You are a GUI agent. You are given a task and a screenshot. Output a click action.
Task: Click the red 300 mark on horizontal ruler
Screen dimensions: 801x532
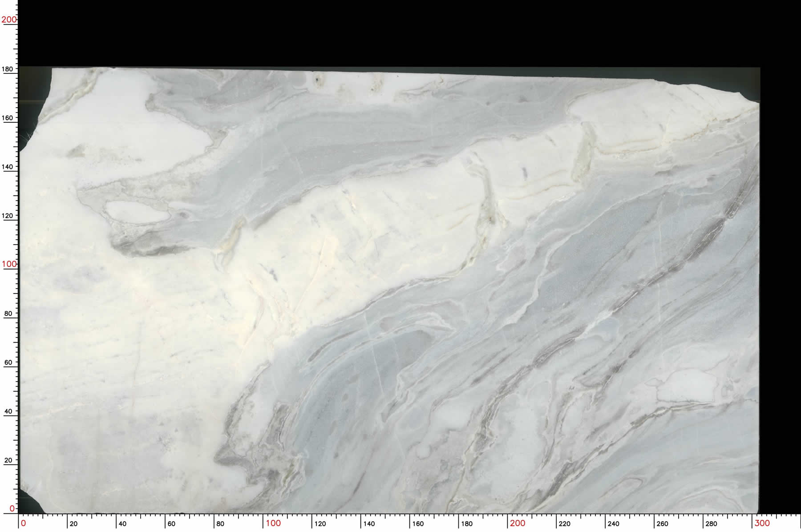click(762, 523)
